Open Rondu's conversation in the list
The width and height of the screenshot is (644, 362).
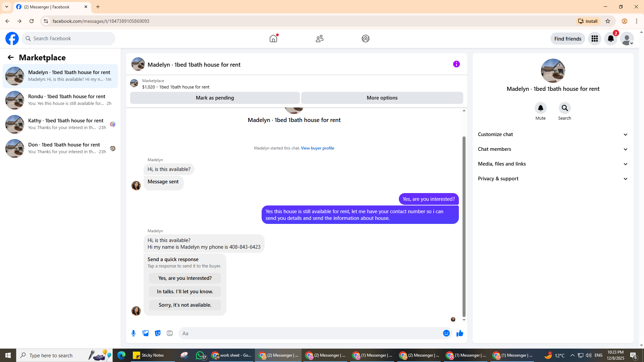60,100
